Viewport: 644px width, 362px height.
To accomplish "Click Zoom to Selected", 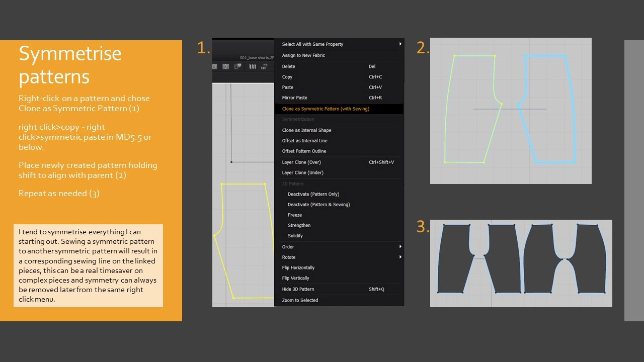I will (300, 301).
